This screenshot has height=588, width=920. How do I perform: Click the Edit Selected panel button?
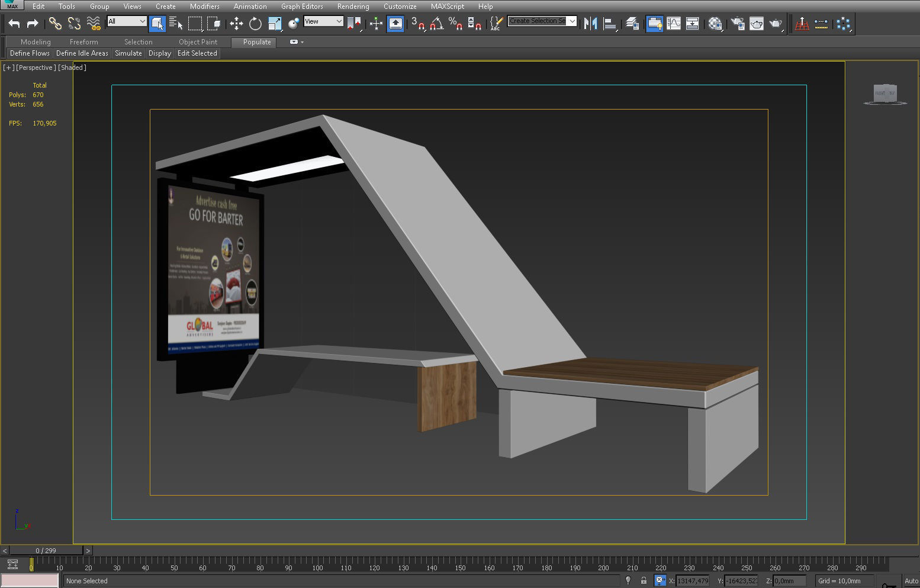click(197, 53)
